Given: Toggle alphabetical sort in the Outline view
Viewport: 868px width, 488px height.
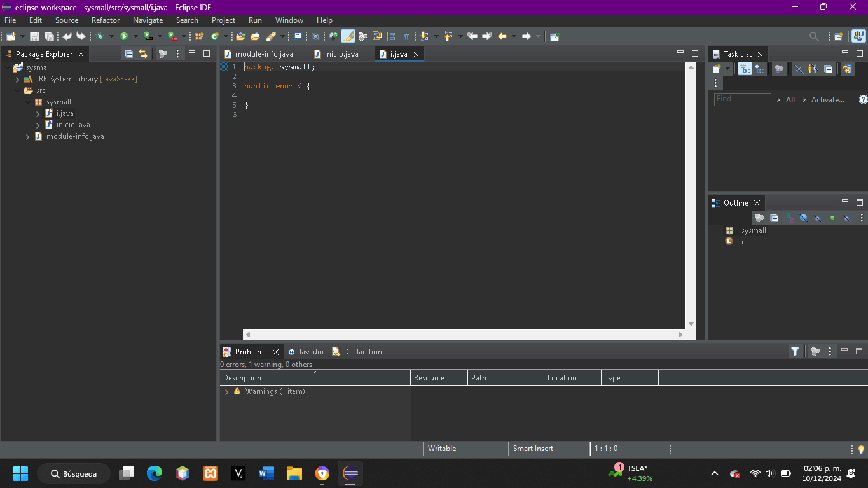Looking at the screenshot, I should pos(789,218).
